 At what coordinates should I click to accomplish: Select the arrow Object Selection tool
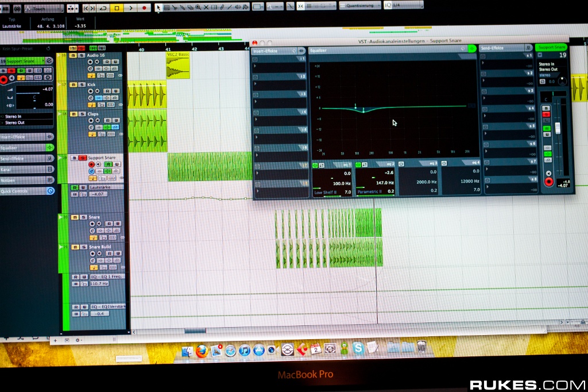coord(159,8)
